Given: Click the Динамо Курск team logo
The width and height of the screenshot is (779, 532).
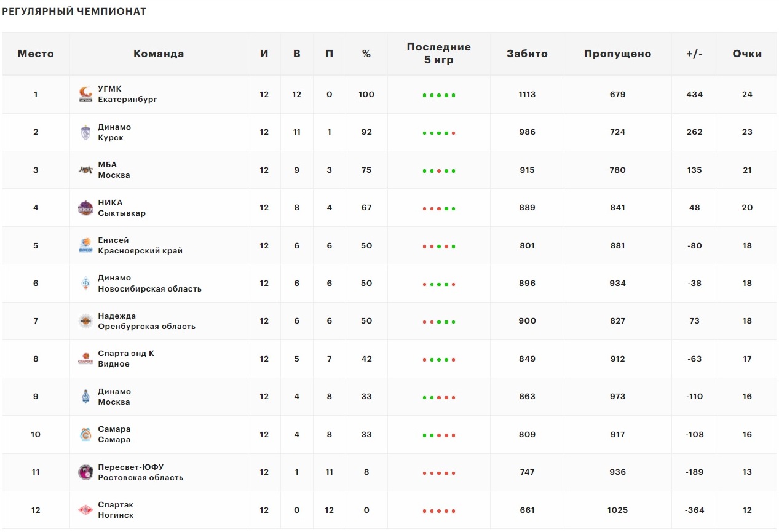Looking at the screenshot, I should pos(85,132).
